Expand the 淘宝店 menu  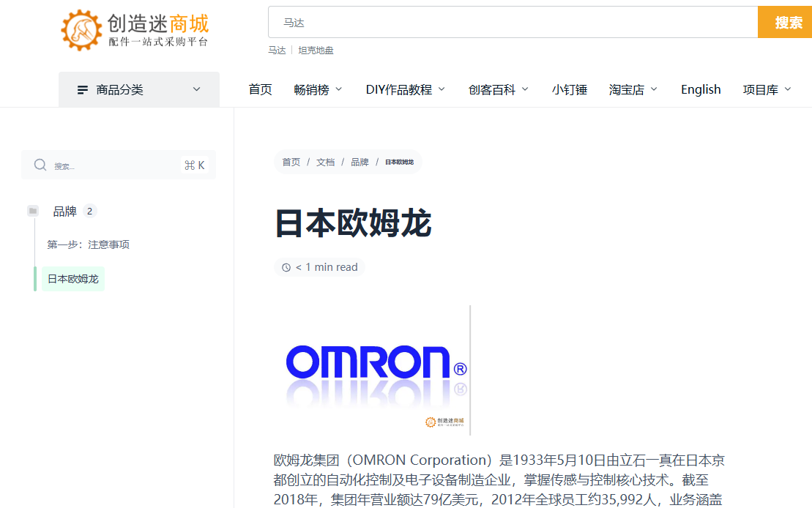coord(633,90)
